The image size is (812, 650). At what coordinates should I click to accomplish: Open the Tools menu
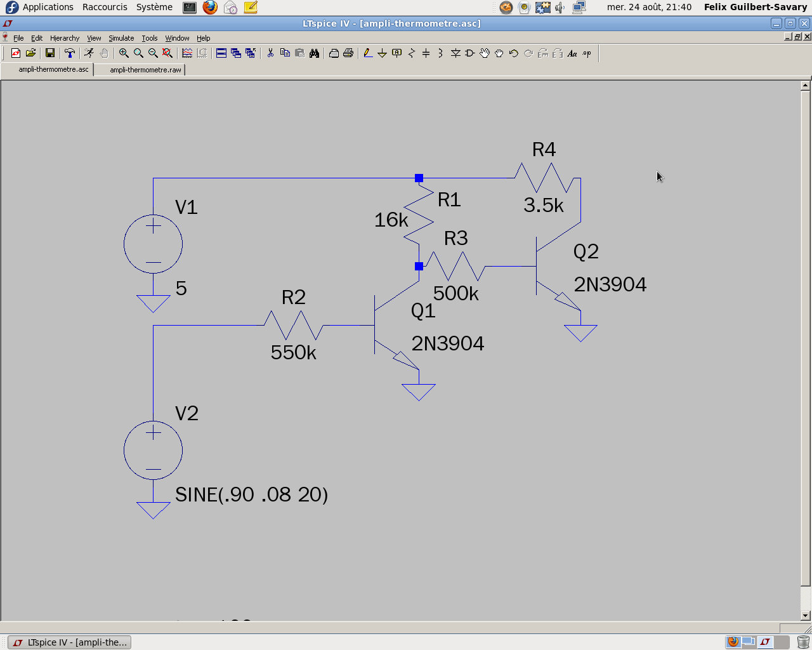[150, 38]
